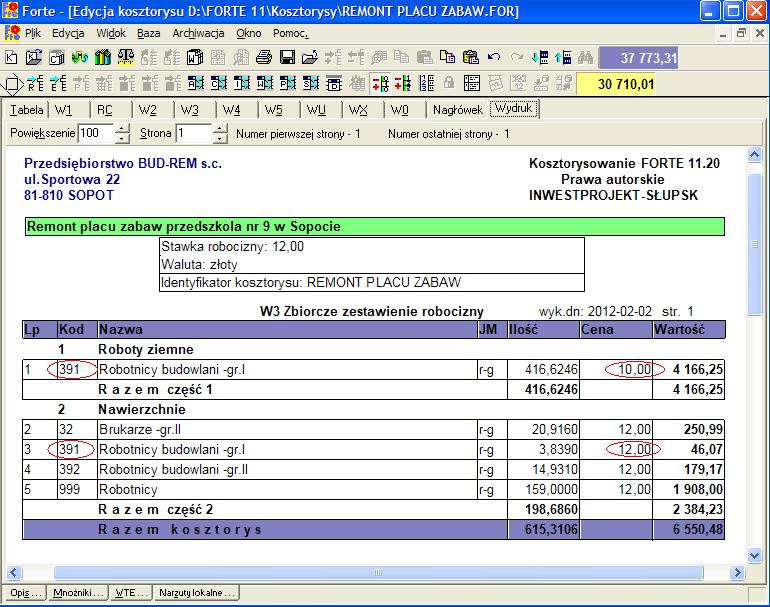Click the 1 908,00 value cell
Viewport: 770px width, 607px height.
click(x=688, y=490)
